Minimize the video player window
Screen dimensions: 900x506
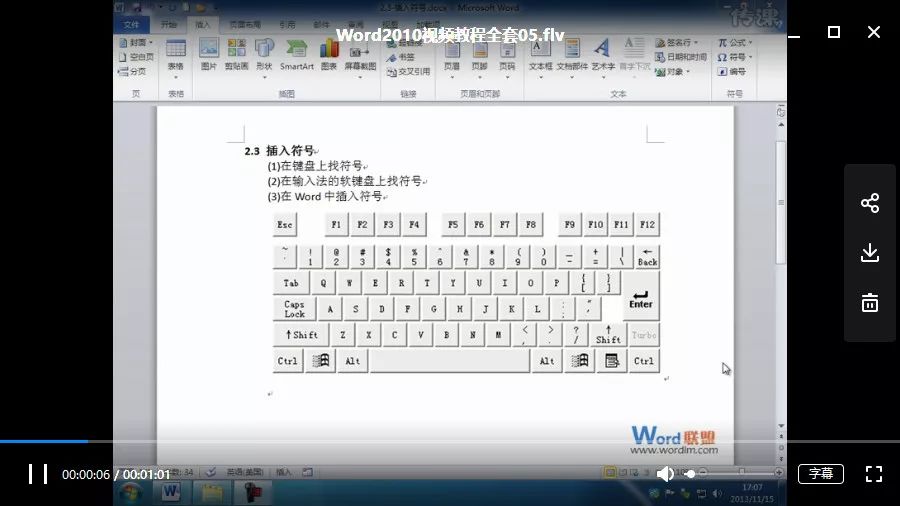point(794,36)
